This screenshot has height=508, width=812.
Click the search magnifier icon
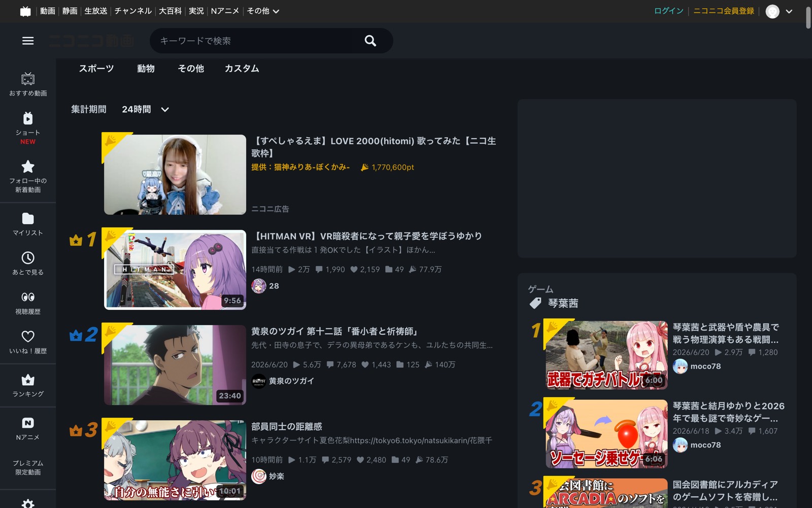pyautogui.click(x=370, y=41)
